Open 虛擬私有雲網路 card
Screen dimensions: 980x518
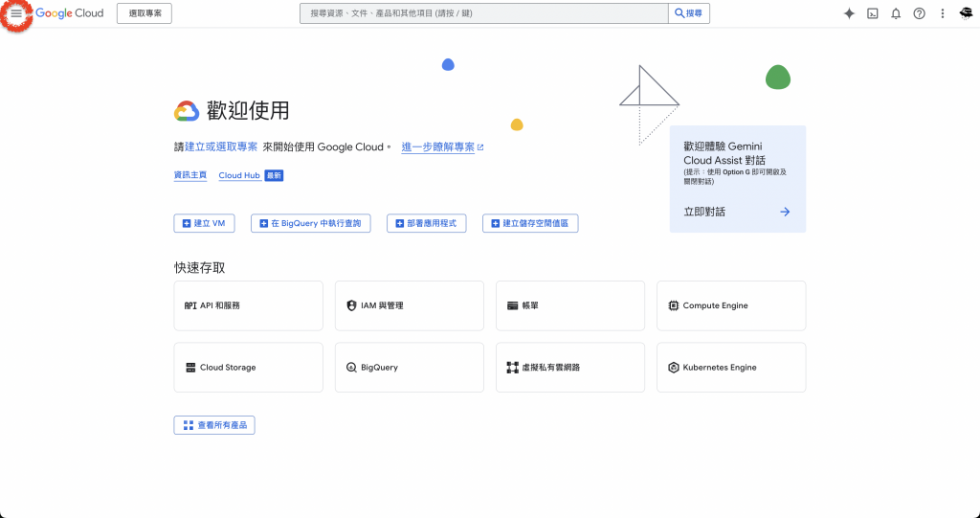point(570,368)
